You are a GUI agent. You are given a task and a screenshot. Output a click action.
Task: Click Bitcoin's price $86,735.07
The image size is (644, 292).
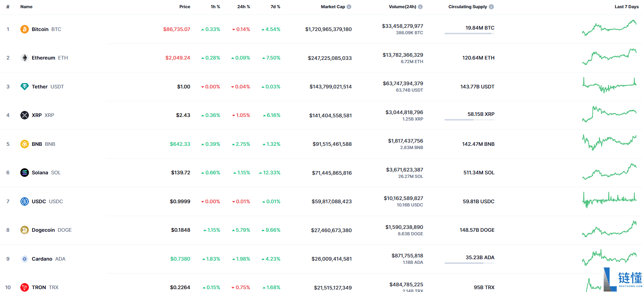point(177,29)
